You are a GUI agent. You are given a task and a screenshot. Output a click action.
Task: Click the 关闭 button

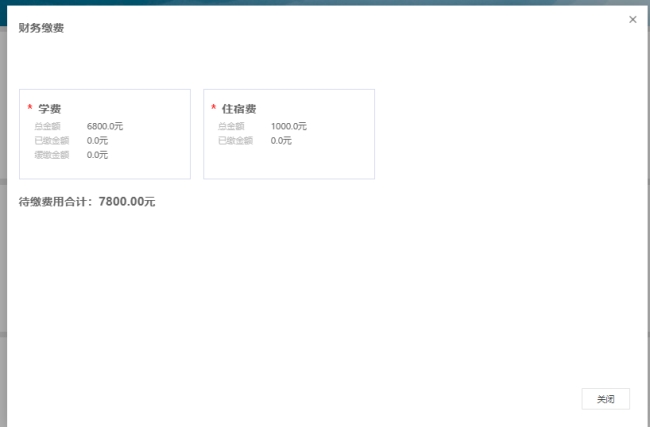(x=605, y=399)
